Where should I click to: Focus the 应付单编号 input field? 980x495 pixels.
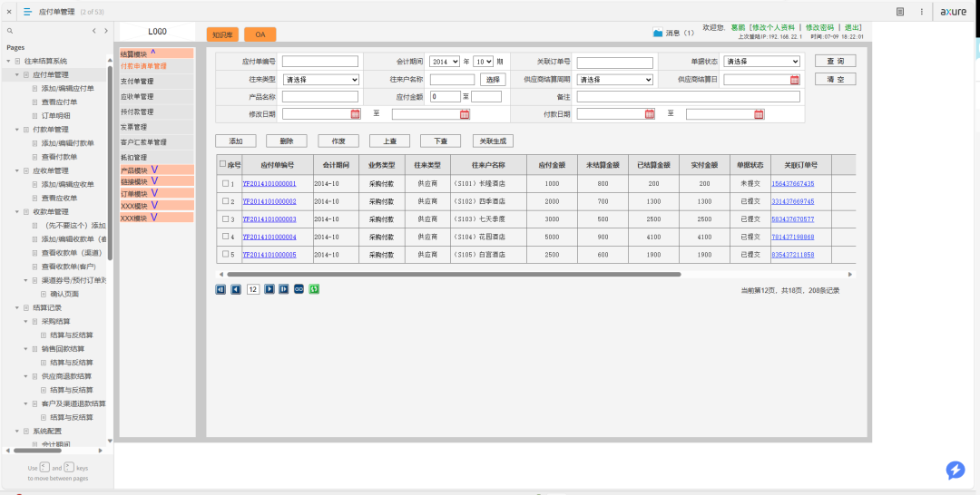point(320,61)
